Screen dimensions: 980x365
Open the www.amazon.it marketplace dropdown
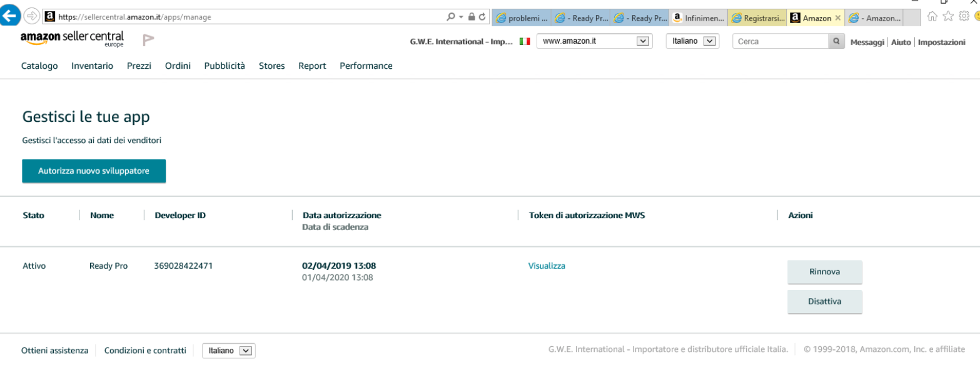[594, 41]
